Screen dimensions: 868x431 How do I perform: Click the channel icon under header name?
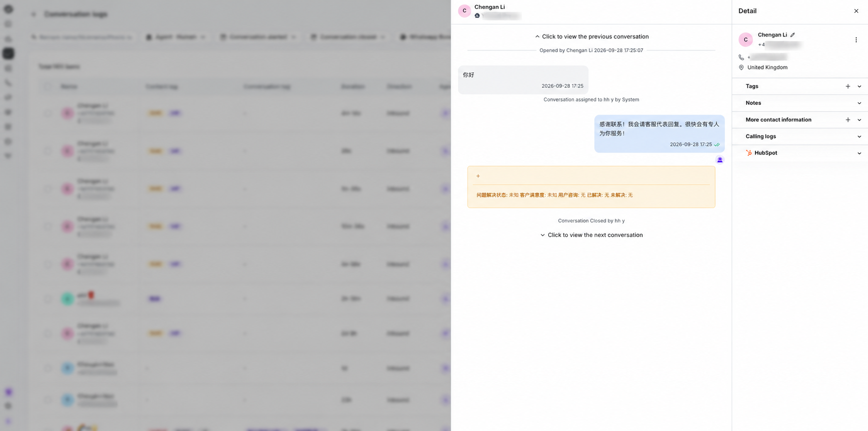(x=477, y=16)
